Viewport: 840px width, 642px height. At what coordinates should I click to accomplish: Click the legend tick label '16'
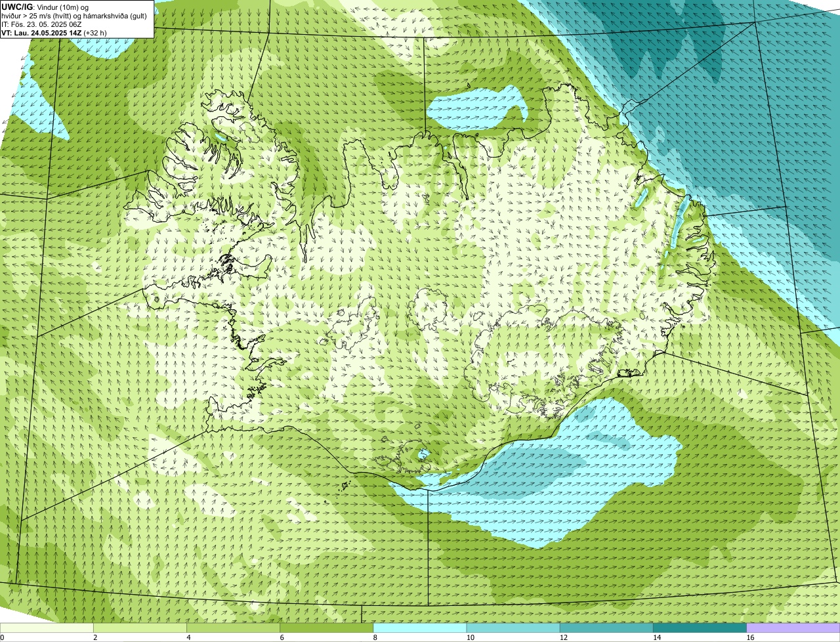tap(750, 637)
